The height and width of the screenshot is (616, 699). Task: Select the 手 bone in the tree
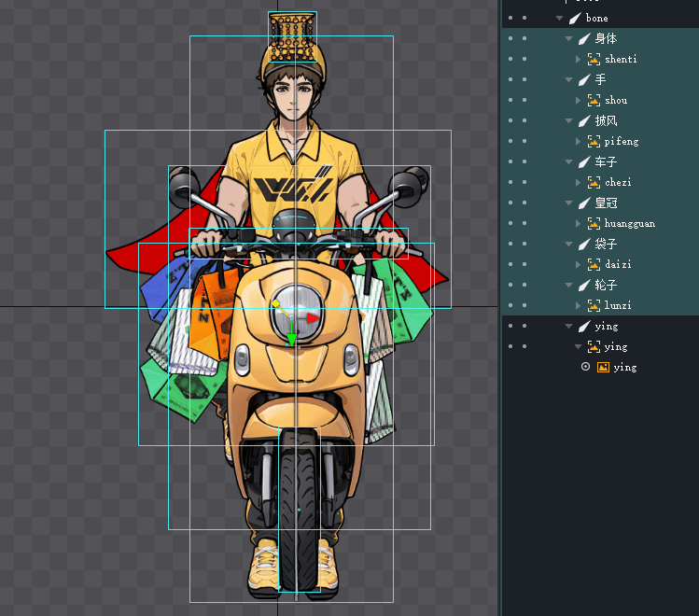pos(600,80)
